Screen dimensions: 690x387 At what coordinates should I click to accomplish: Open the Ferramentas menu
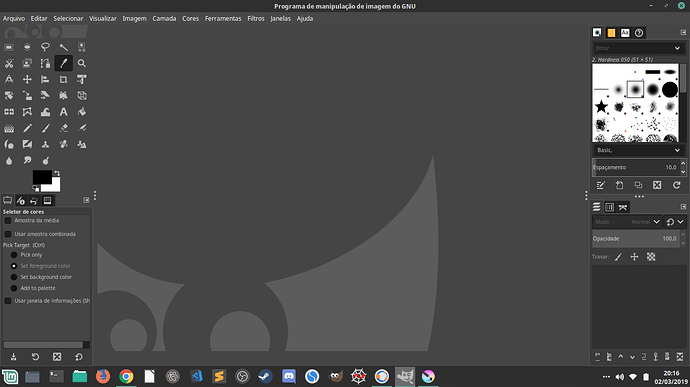223,18
